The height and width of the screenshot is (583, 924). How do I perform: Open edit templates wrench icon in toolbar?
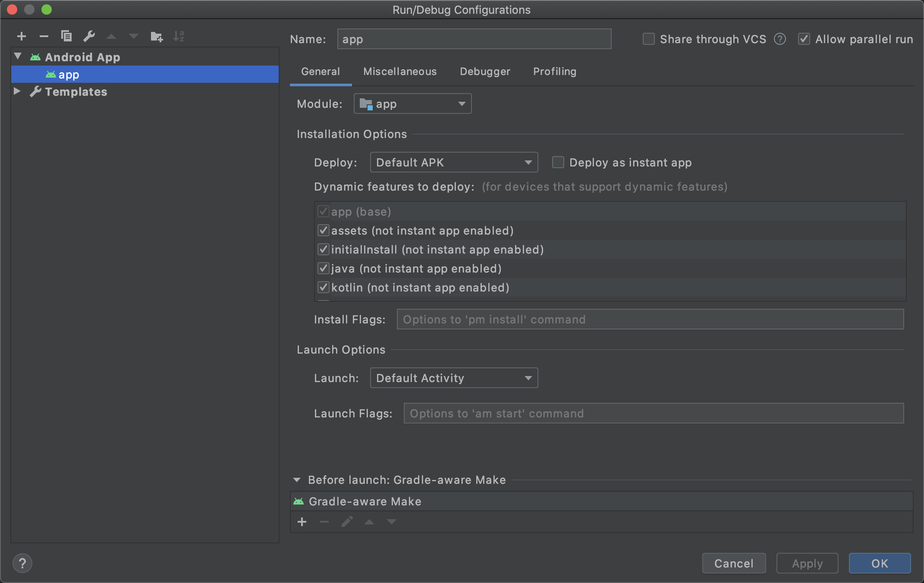(x=89, y=36)
